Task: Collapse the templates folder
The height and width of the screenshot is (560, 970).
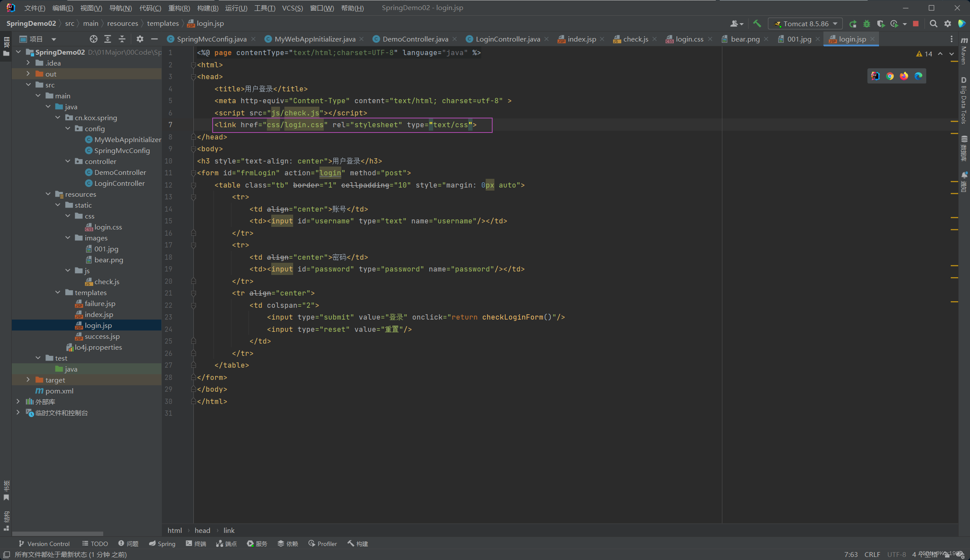Action: click(x=58, y=292)
